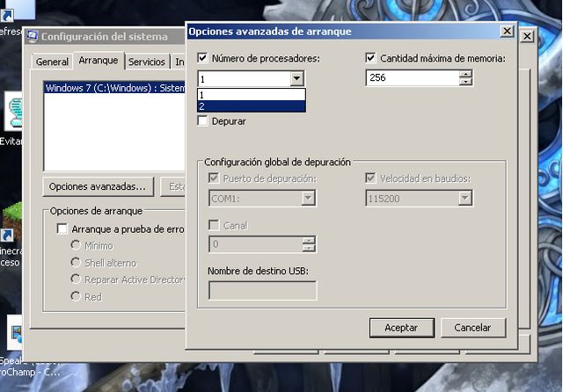Select the bottom-left desktop shortcut icon
The height and width of the screenshot is (392, 563).
[x=14, y=334]
